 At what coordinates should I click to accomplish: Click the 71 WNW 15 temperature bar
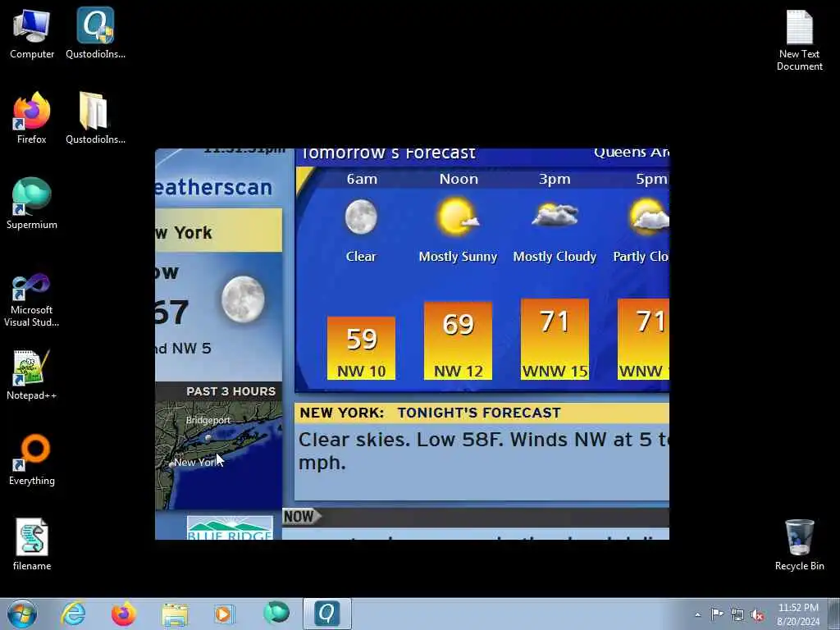click(555, 339)
